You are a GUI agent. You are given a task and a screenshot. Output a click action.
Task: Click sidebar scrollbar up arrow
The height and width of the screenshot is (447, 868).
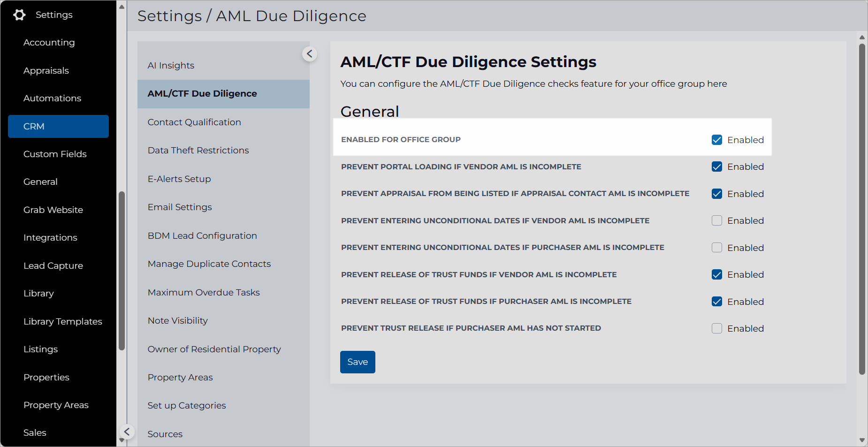click(x=122, y=7)
